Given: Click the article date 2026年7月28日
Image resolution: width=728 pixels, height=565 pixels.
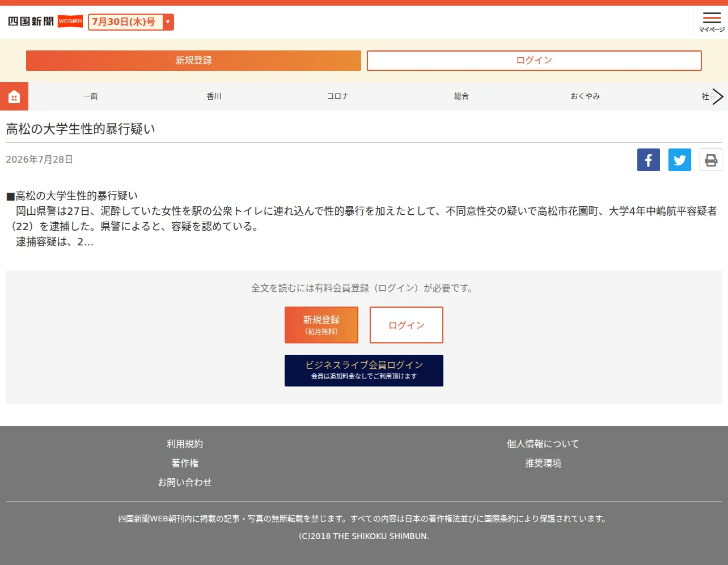Looking at the screenshot, I should click(x=40, y=160).
